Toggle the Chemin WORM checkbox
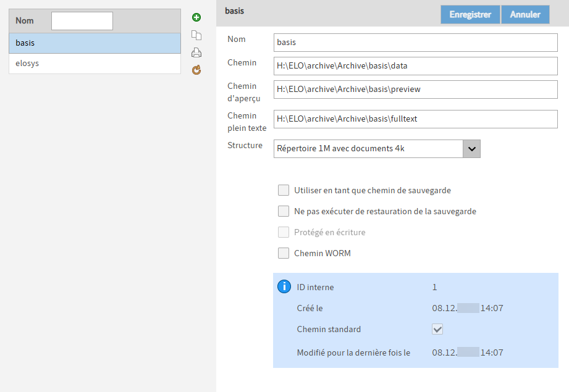 click(284, 253)
